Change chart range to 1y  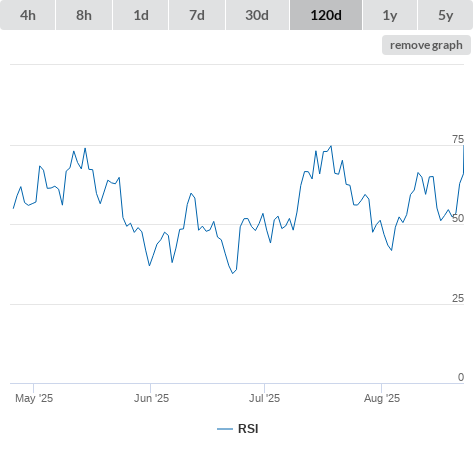click(x=390, y=15)
